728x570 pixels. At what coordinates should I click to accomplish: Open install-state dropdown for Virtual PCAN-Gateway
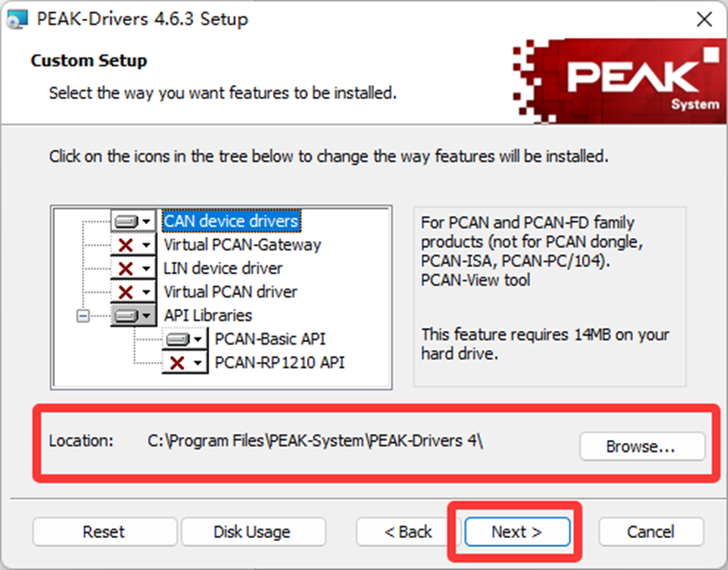tap(133, 244)
